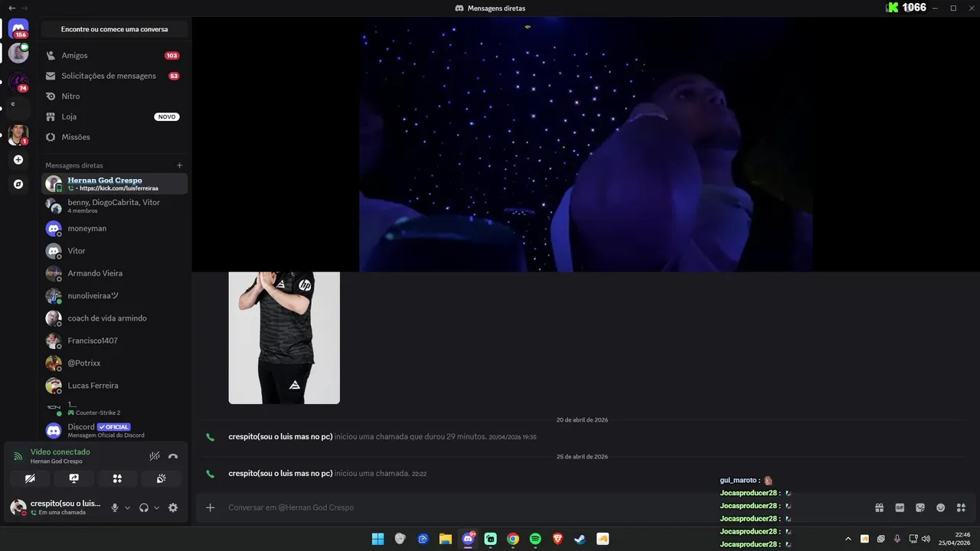The width and height of the screenshot is (980, 551).
Task: Open File Explorer from the taskbar
Action: point(445,539)
